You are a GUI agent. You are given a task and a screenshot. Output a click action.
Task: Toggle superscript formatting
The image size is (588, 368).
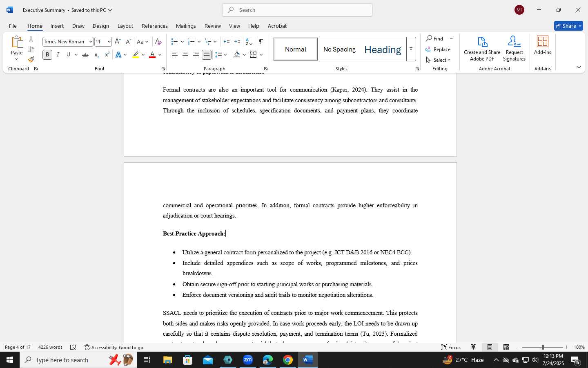point(107,55)
